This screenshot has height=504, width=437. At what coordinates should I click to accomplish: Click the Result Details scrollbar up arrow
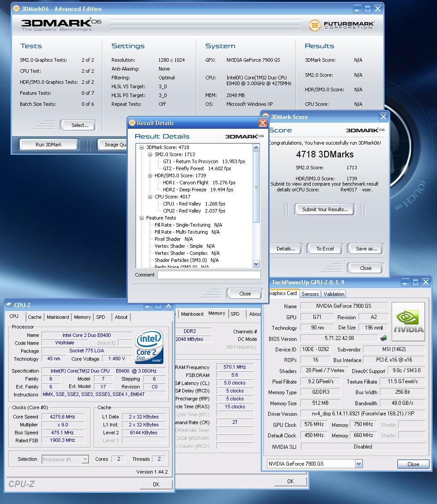pyautogui.click(x=256, y=148)
